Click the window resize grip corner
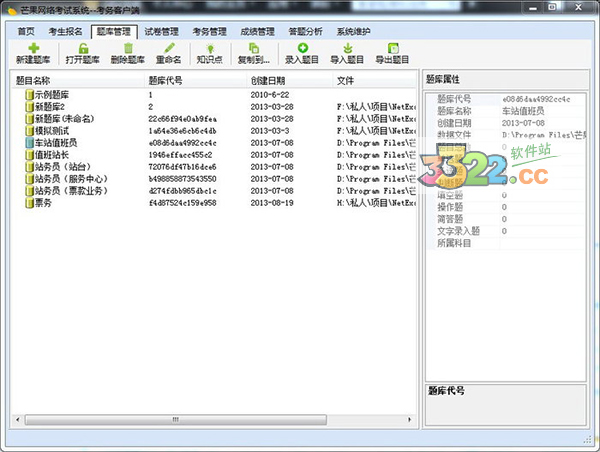 pos(587,441)
